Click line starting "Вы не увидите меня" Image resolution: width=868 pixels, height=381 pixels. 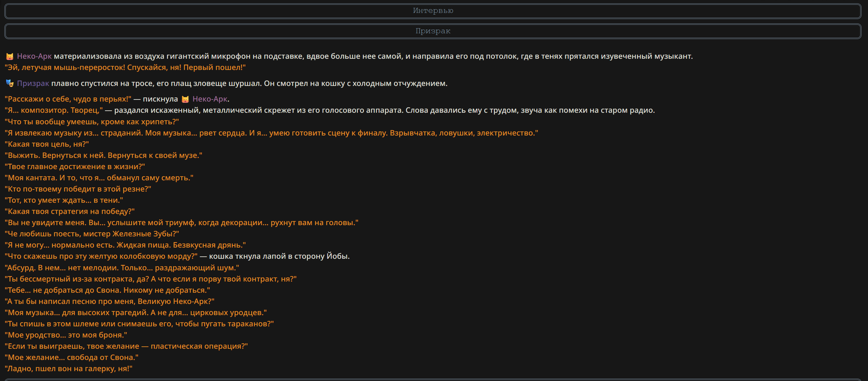tap(182, 223)
